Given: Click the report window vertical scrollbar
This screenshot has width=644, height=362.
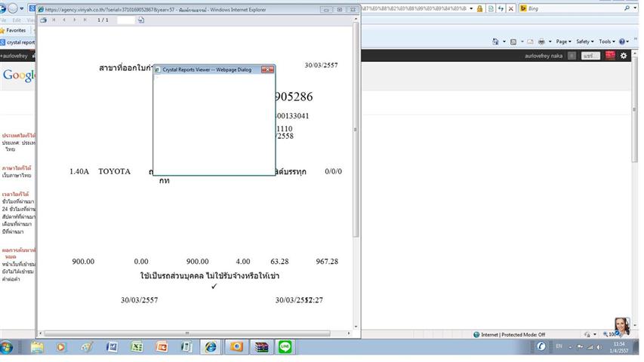Looking at the screenshot, I should [356, 129].
